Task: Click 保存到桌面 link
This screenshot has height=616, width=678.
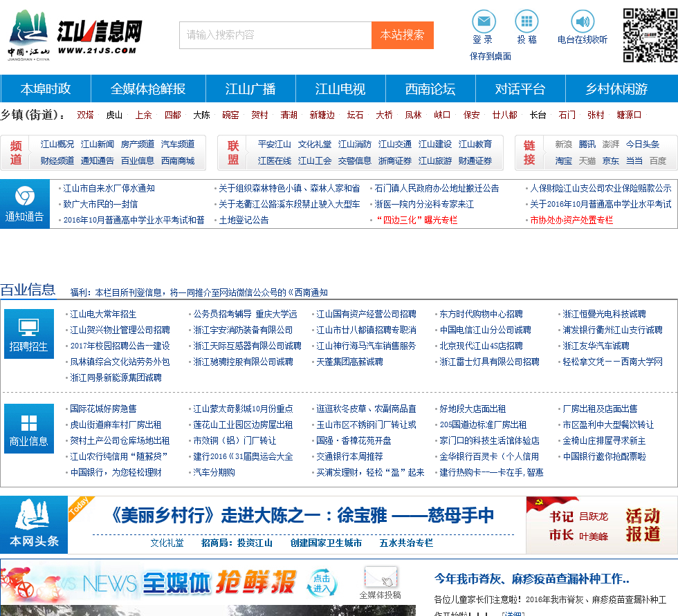Action: click(x=491, y=56)
